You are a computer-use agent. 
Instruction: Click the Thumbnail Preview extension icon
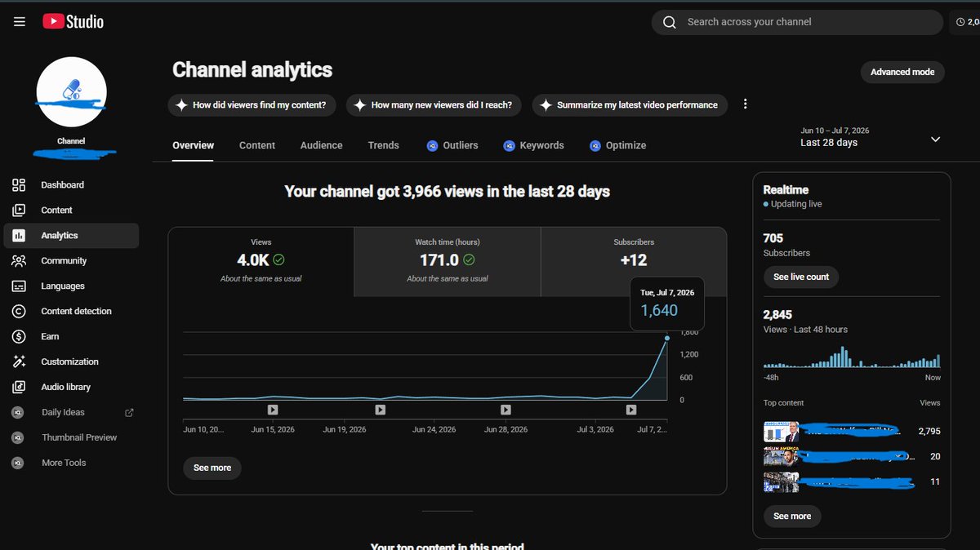tap(18, 438)
